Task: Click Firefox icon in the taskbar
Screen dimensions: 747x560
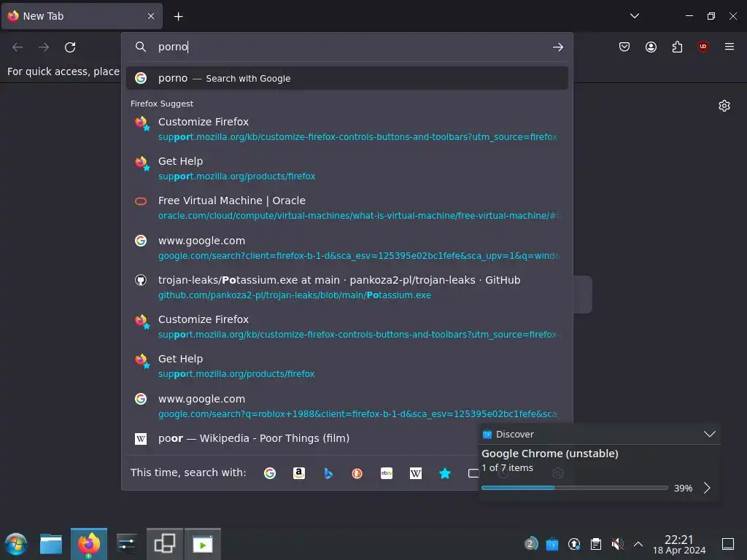Action: click(89, 544)
